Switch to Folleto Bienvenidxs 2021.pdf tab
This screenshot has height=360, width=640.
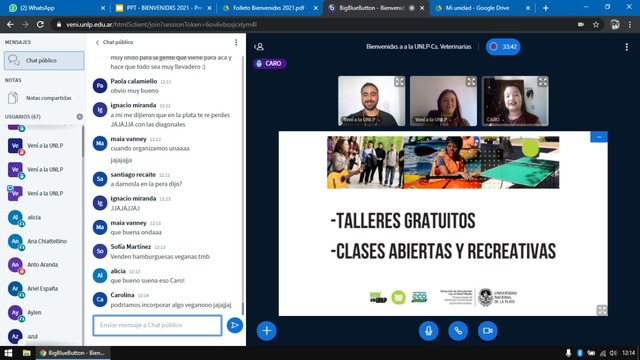pos(269,8)
